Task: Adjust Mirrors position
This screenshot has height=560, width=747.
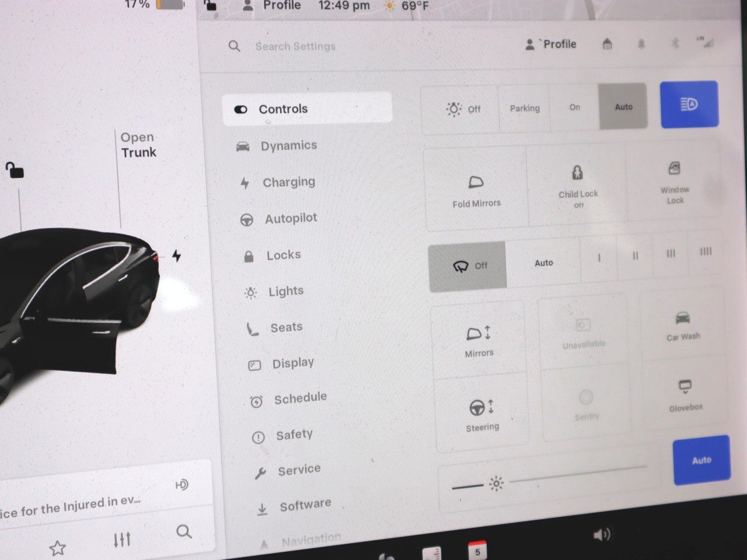Action: [479, 340]
